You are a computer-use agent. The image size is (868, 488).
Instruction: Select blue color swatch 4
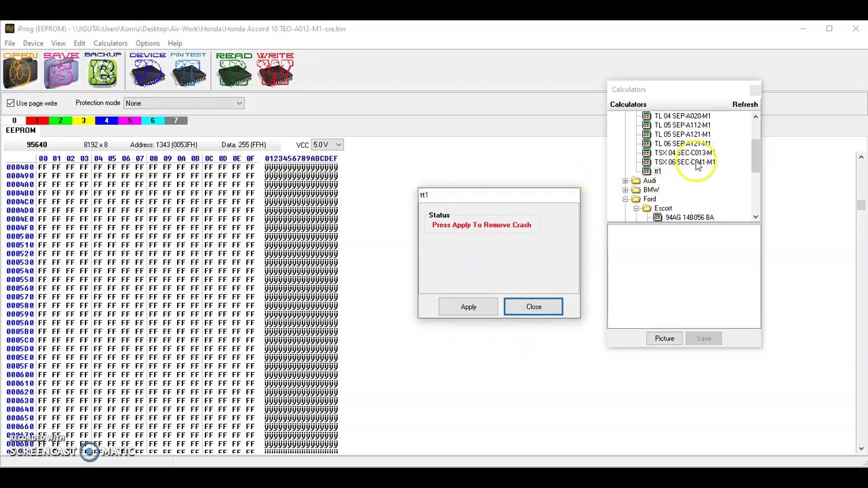click(x=106, y=121)
